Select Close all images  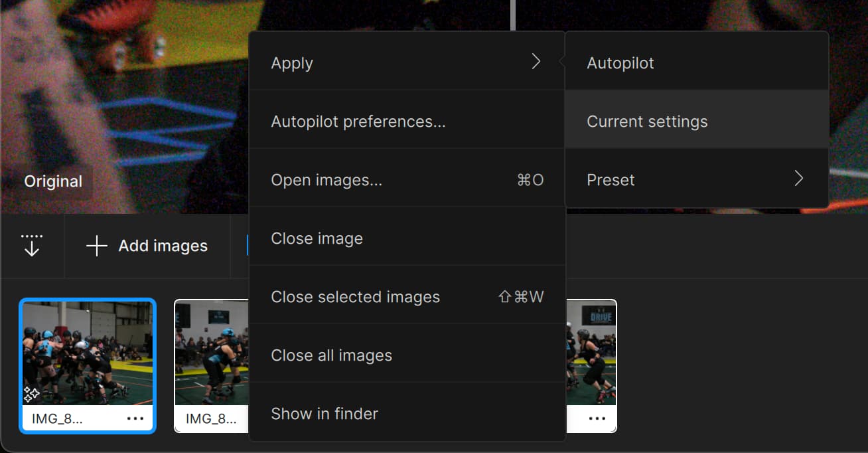coord(331,355)
